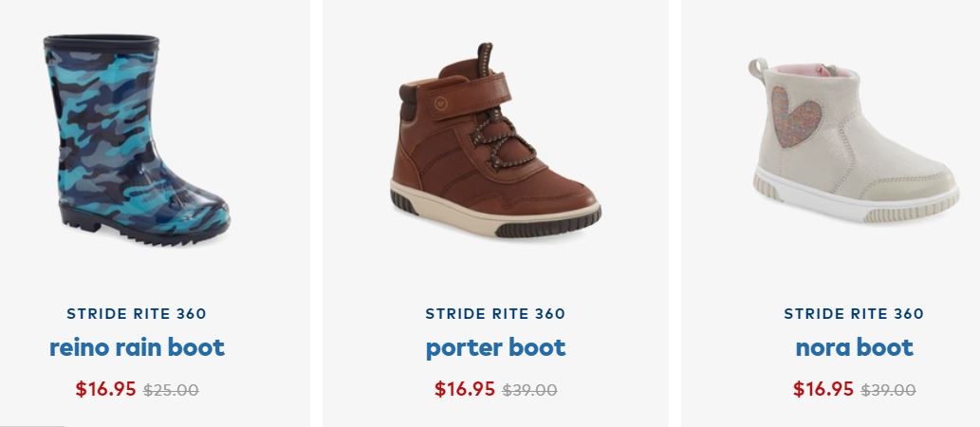Click the reino rain boot title link
This screenshot has width=980, height=427.
click(137, 347)
